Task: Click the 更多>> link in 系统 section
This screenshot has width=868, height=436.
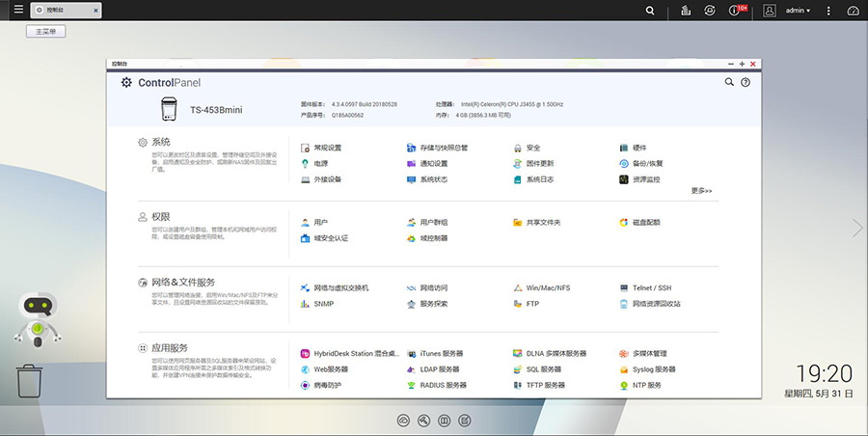Action: 701,191
